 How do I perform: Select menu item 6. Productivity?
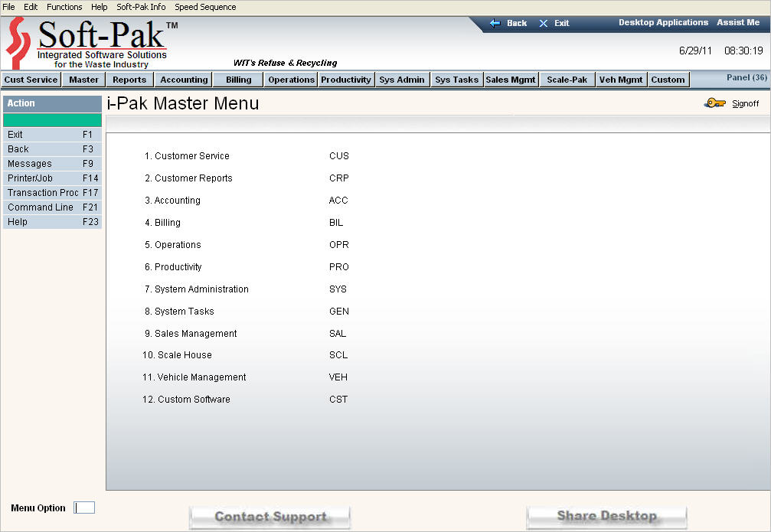[173, 267]
